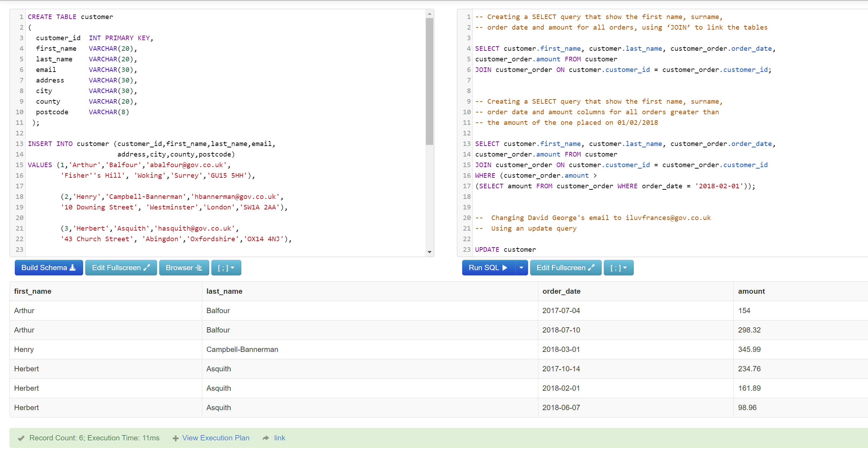Click 'Using an update query' comment
Image resolution: width=868 pixels, height=451 pixels.
pyautogui.click(x=534, y=228)
